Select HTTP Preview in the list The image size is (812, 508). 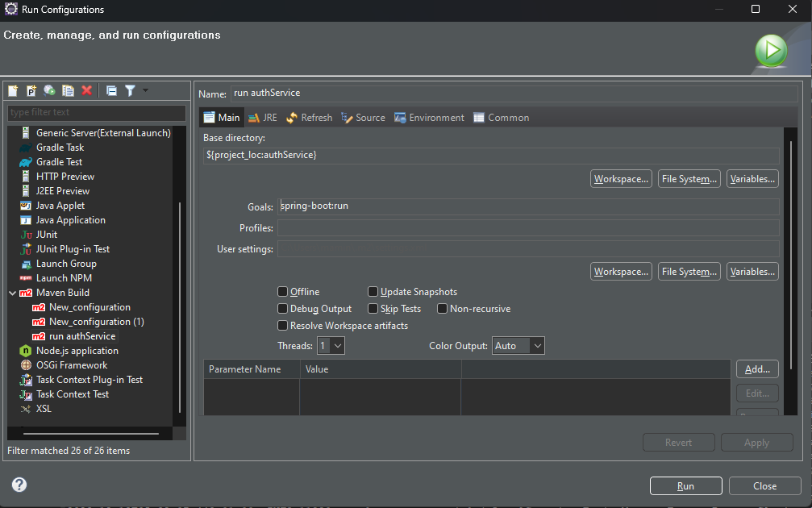point(65,177)
